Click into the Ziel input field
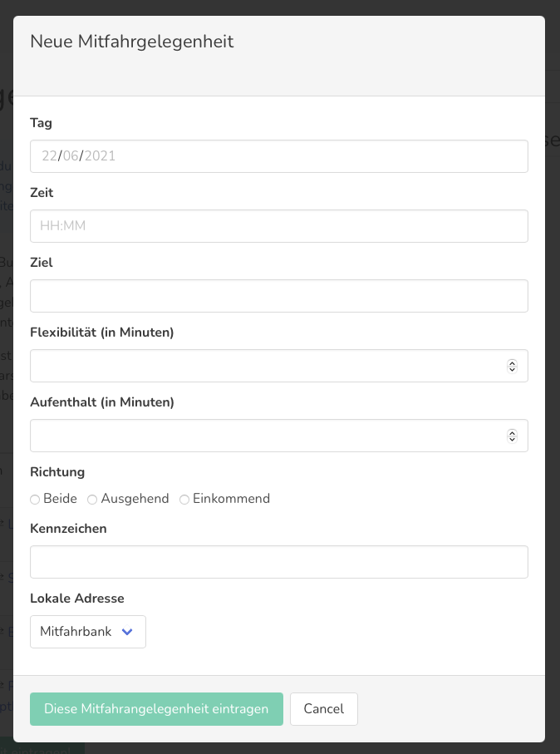 point(278,296)
